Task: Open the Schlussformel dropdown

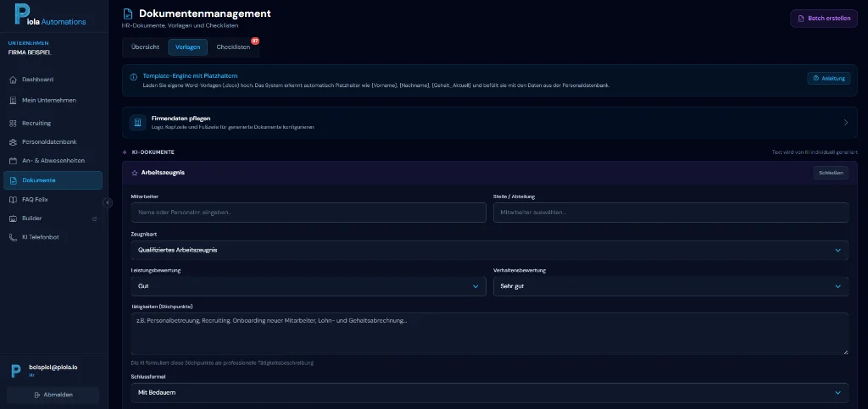Action: click(489, 392)
